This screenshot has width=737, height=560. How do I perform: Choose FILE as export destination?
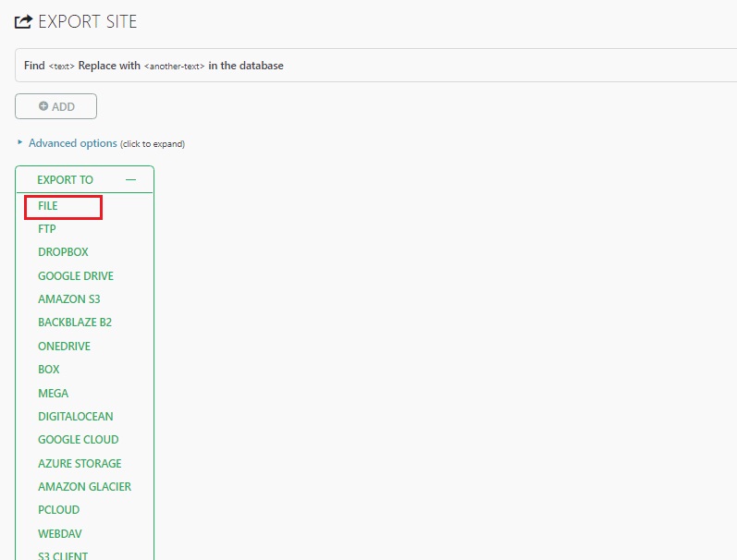click(48, 206)
